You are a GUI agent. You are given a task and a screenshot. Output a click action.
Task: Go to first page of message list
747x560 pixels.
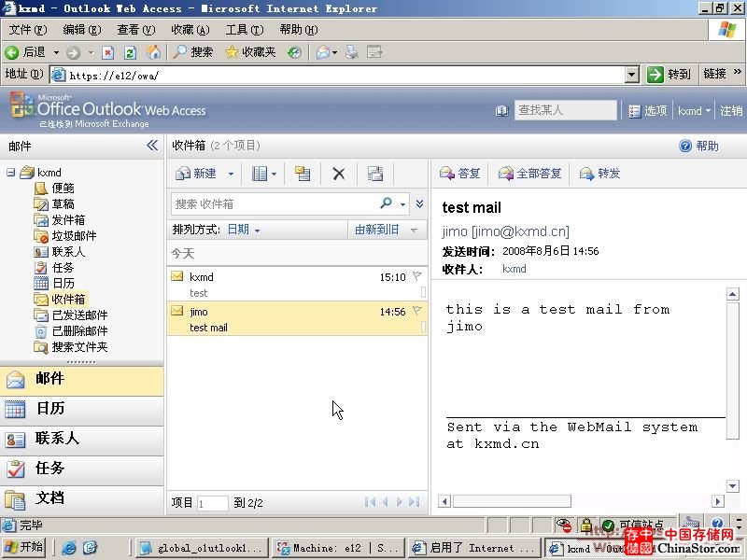pyautogui.click(x=370, y=502)
